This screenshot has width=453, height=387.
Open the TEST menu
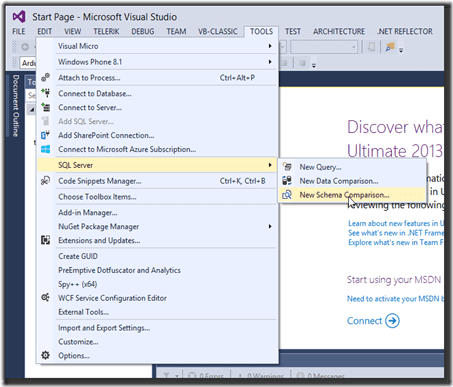(x=293, y=31)
